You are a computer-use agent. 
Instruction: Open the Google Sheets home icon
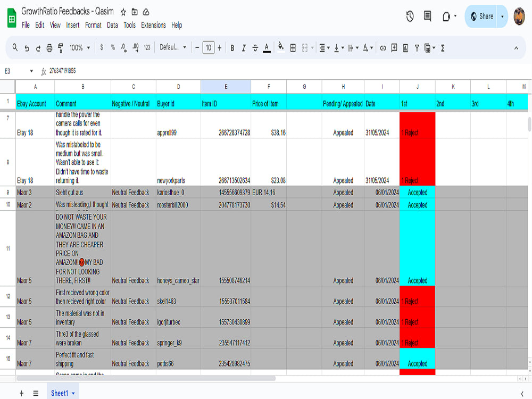pos(12,18)
